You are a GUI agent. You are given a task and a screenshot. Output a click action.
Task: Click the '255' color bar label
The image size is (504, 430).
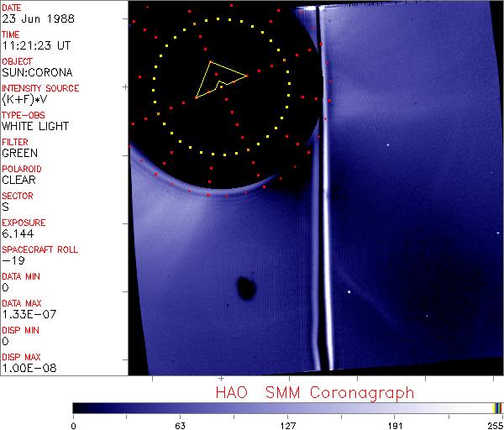[495, 424]
